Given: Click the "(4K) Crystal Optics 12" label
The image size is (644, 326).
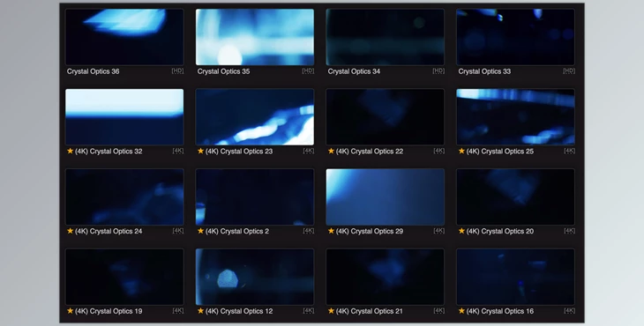Looking at the screenshot, I should tap(239, 311).
